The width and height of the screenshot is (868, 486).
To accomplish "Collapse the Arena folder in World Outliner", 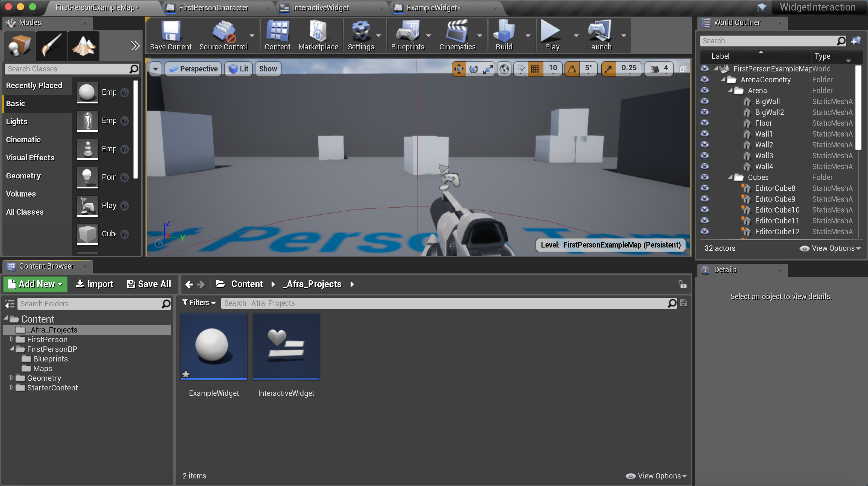I will tap(730, 90).
